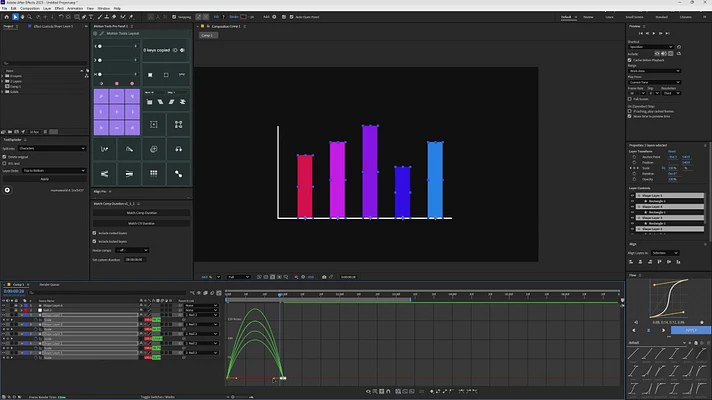Image resolution: width=712 pixels, height=400 pixels.
Task: Click Motion Tools grid-dots icon
Action: click(x=154, y=173)
